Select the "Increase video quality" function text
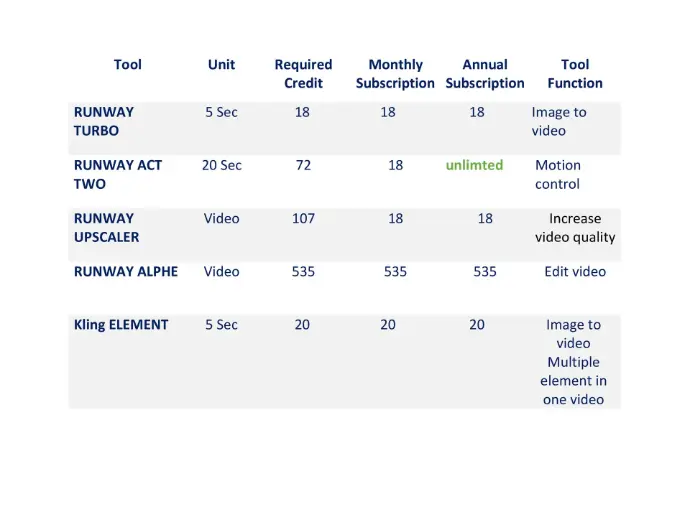This screenshot has height=517, width=690. pyautogui.click(x=575, y=227)
